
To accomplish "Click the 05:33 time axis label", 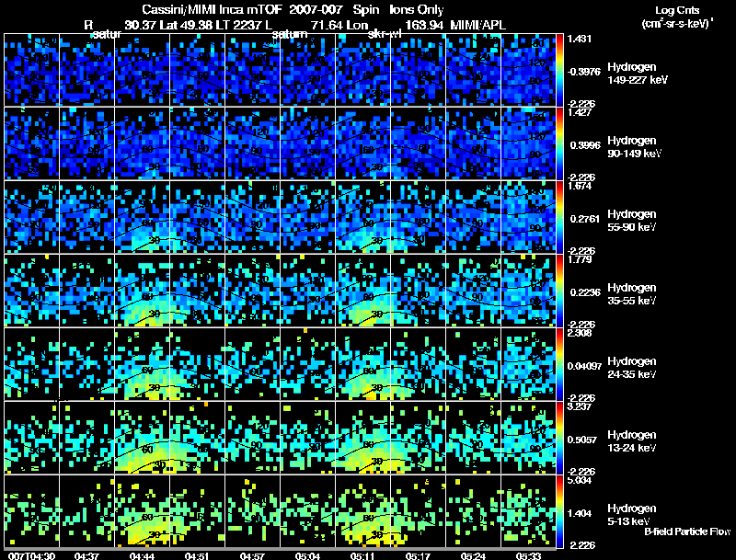I will (x=528, y=555).
